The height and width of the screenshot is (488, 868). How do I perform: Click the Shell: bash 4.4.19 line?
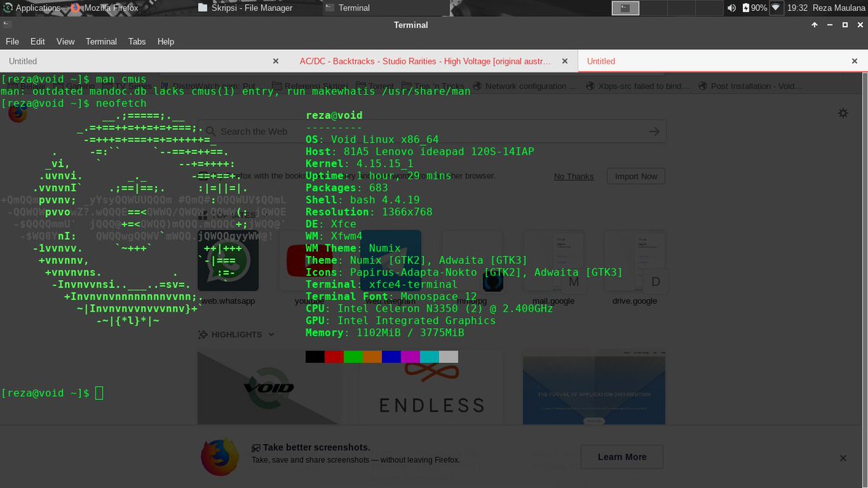point(362,200)
